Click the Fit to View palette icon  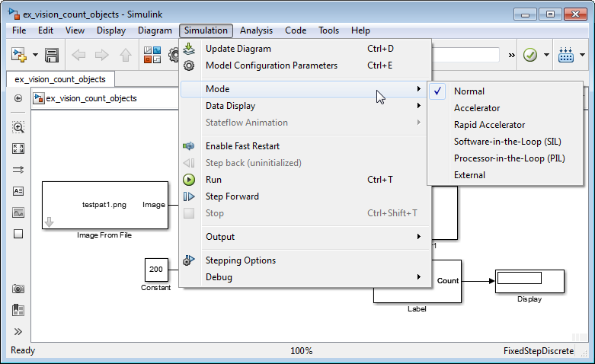click(x=18, y=148)
